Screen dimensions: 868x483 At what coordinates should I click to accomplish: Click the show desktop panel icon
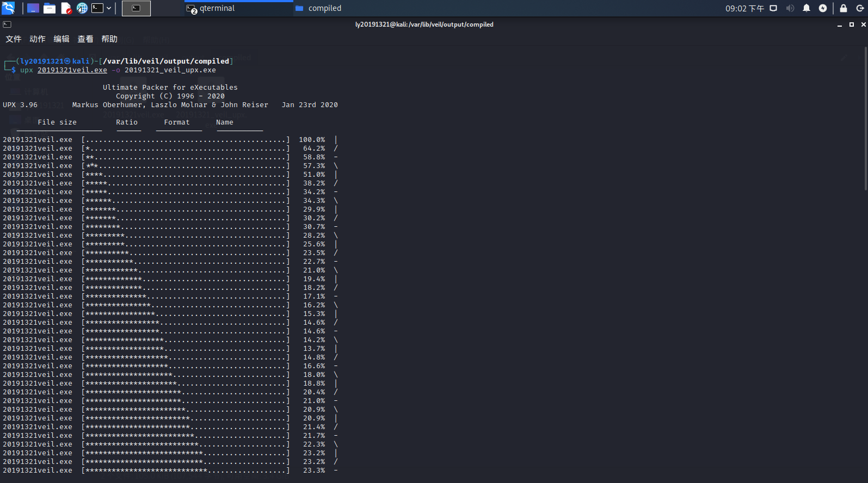pyautogui.click(x=33, y=8)
